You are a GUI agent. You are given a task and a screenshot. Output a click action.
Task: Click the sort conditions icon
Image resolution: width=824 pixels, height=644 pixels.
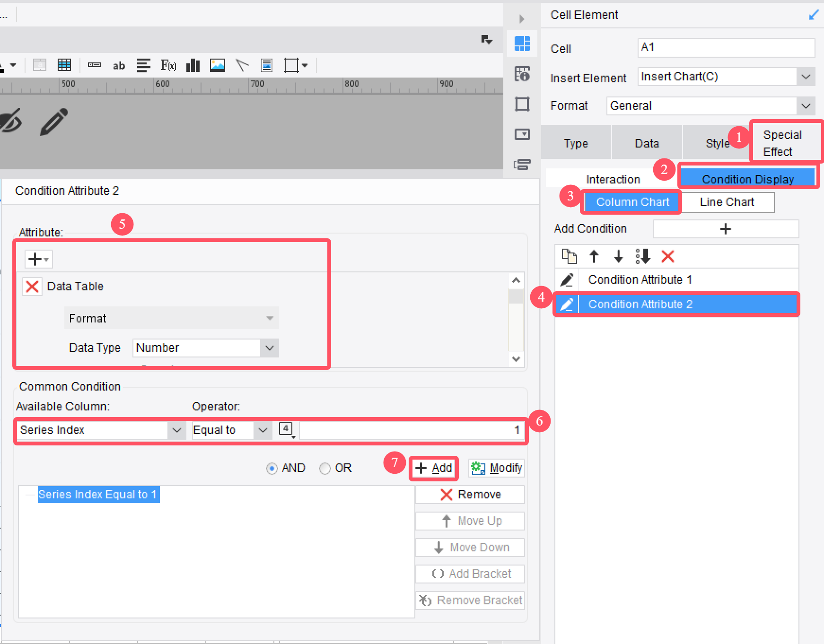click(x=643, y=256)
